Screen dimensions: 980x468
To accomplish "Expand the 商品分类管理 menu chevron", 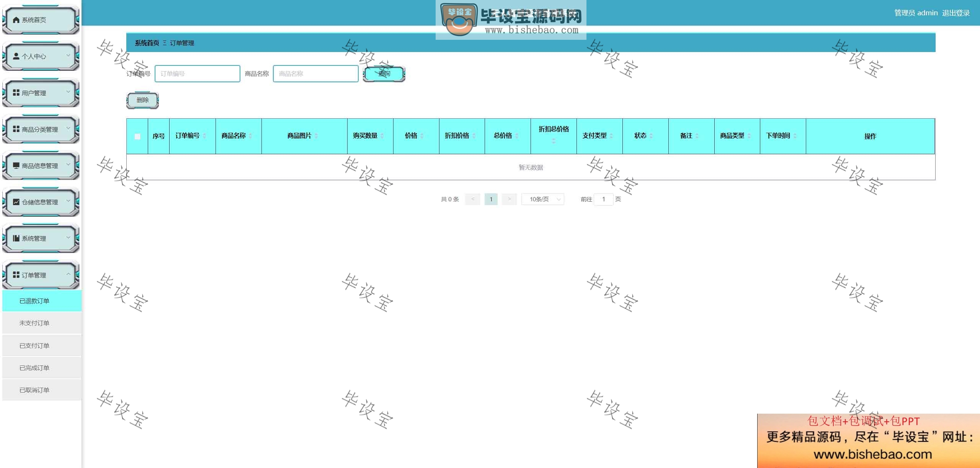I will pos(68,128).
